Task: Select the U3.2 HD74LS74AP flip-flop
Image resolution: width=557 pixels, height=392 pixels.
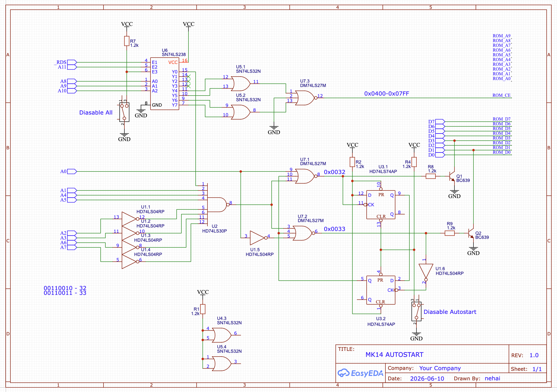Action: click(381, 290)
